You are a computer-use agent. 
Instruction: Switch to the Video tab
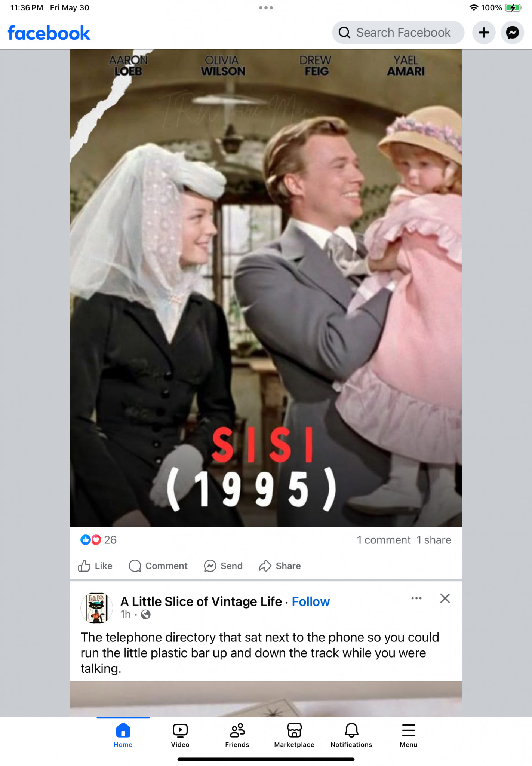coord(180,735)
